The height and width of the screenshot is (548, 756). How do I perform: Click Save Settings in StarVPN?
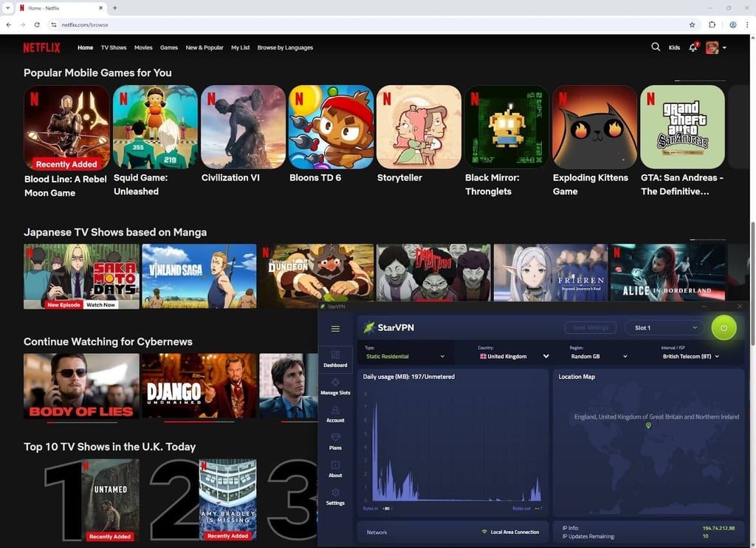tap(591, 328)
